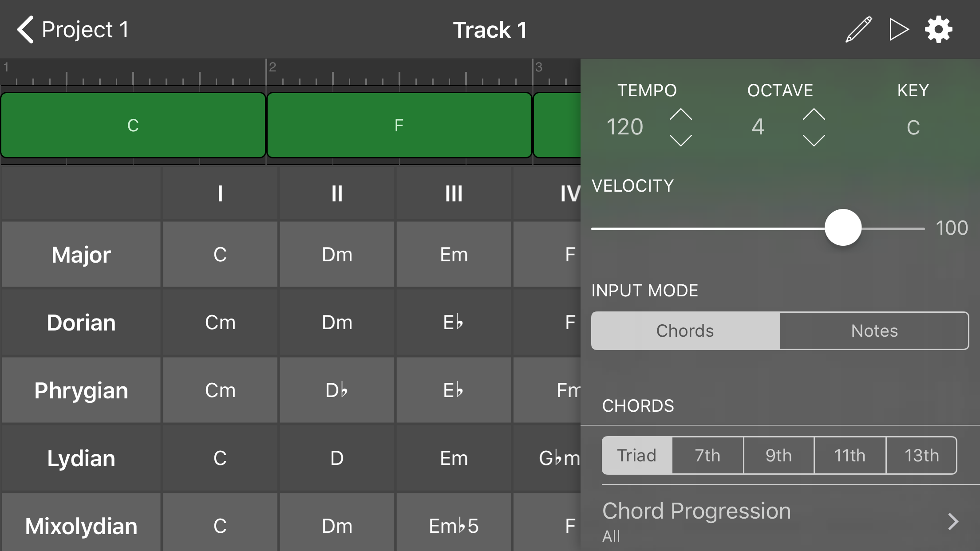Select the Triad chord option
This screenshot has width=980, height=551.
pyautogui.click(x=636, y=455)
